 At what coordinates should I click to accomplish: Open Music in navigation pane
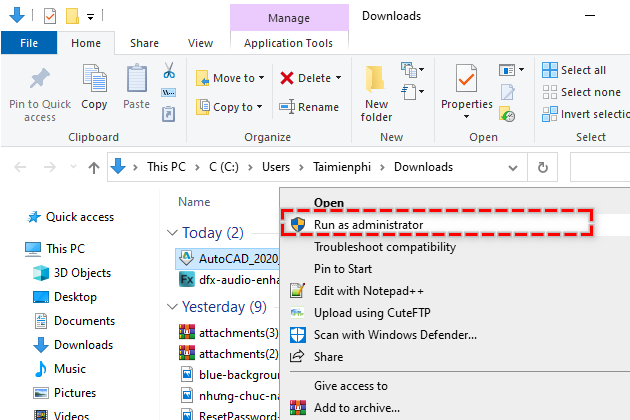tap(60, 369)
